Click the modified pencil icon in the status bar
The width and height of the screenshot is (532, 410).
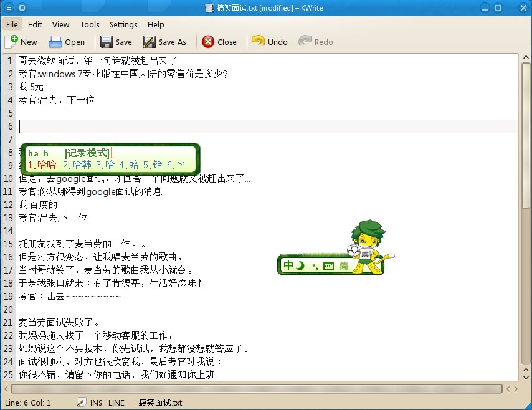tap(81, 403)
